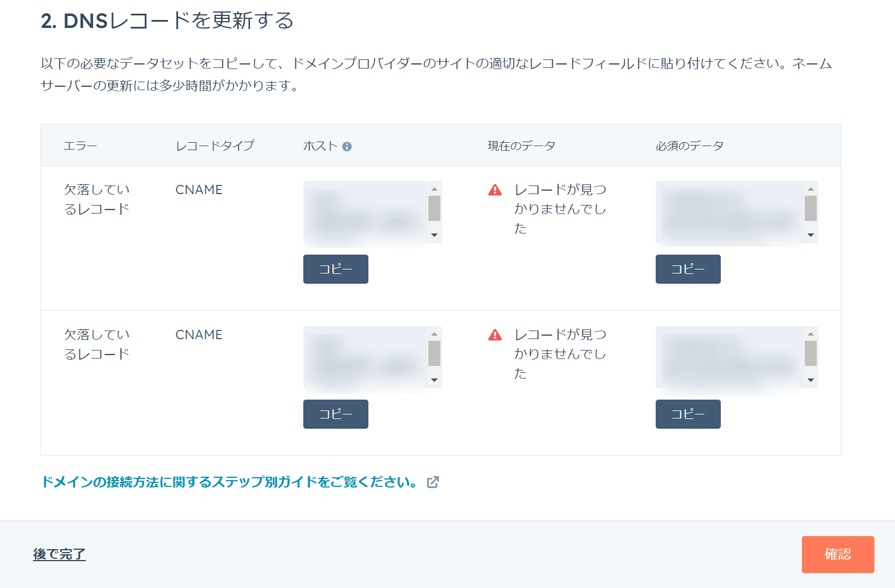Copy the required data in second CNAME row
This screenshot has width=895, height=588.
click(688, 414)
